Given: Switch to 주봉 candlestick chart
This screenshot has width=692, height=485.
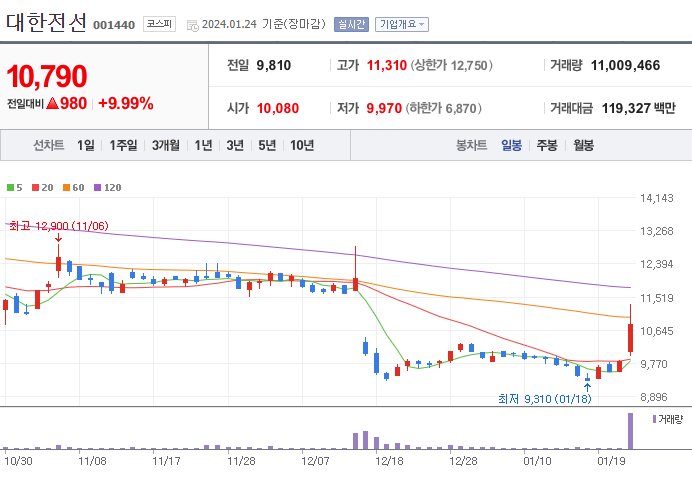Looking at the screenshot, I should pos(547,145).
